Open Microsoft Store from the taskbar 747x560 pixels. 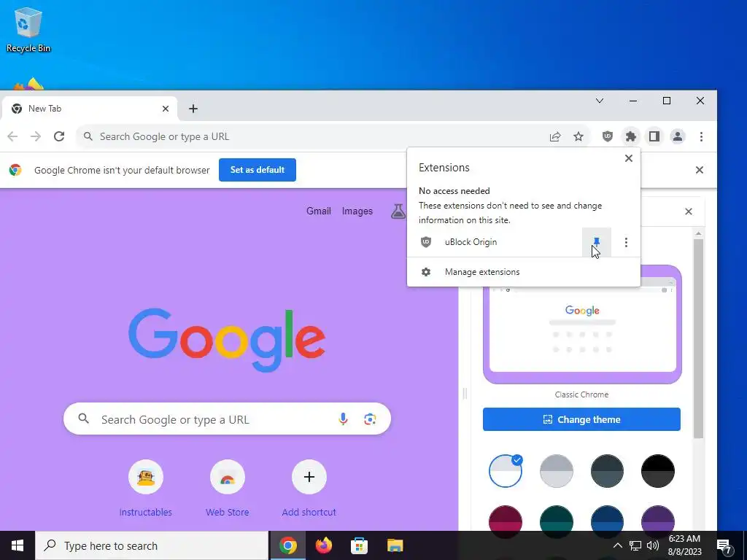click(x=359, y=545)
